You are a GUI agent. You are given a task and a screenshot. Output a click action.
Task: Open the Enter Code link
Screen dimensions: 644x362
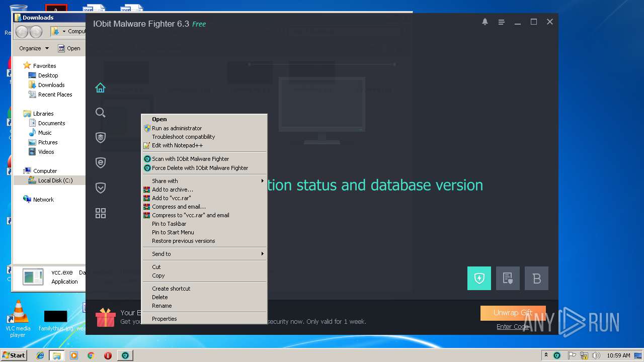[x=512, y=326]
